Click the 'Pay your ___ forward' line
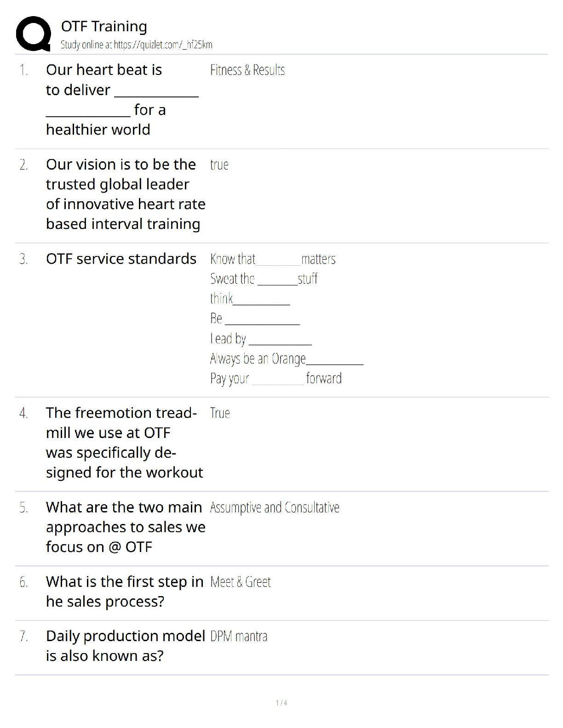Viewport: 563px width, 728px height. [276, 379]
